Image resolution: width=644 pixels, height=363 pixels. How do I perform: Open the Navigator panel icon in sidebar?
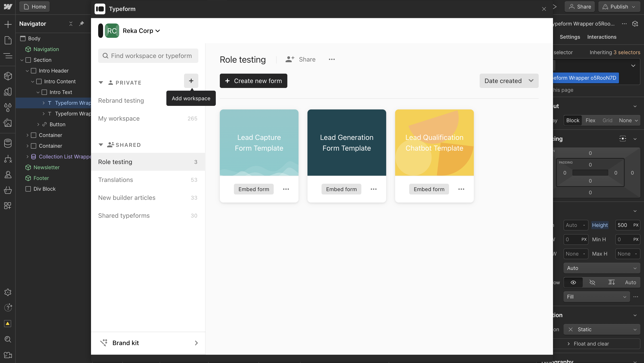8,56
